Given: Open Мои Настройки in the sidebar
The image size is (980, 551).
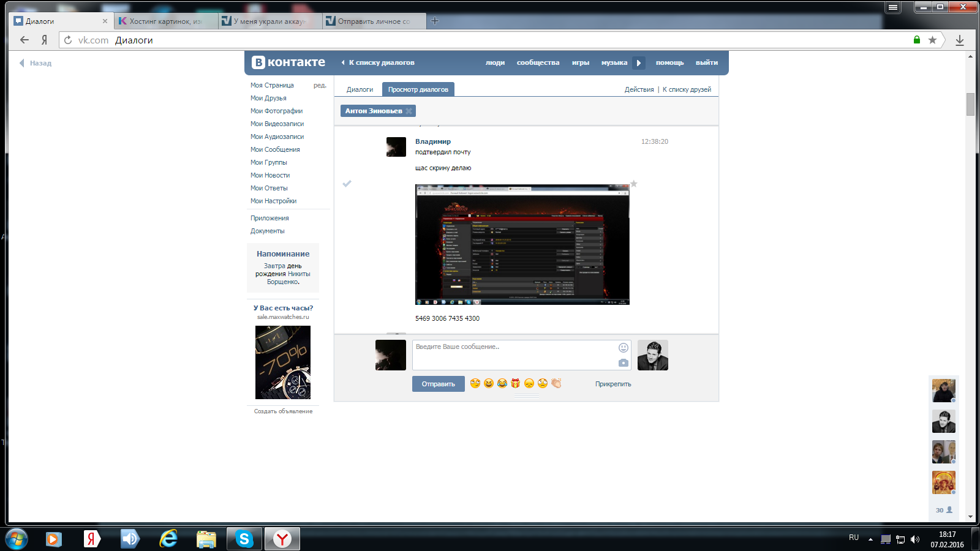Looking at the screenshot, I should click(x=273, y=201).
